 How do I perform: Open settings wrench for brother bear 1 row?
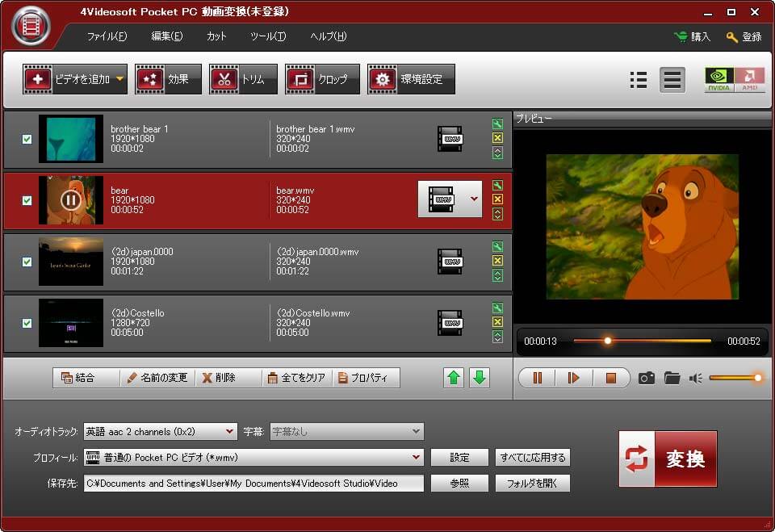coord(498,124)
